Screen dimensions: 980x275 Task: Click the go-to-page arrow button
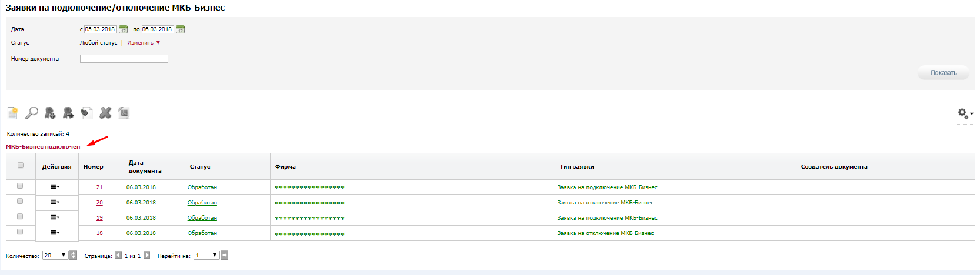coord(225,255)
